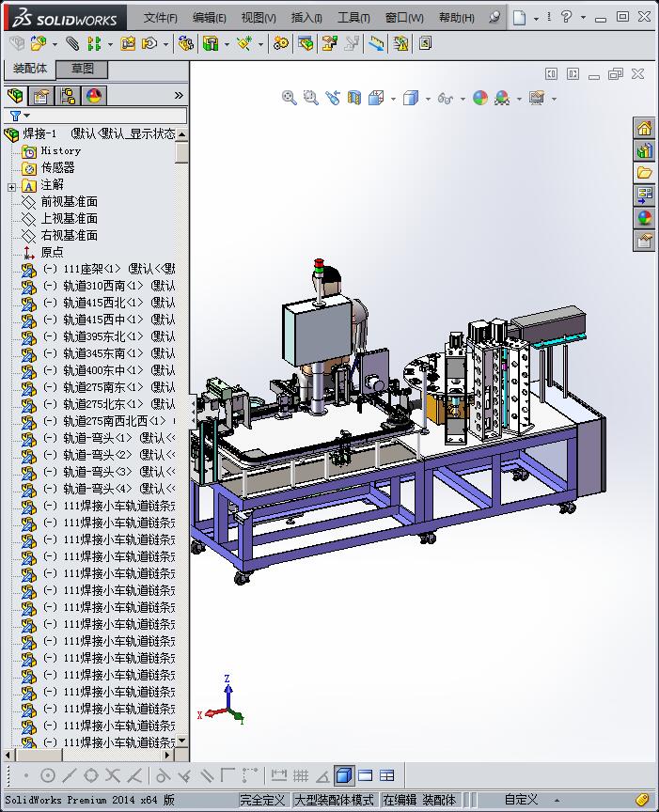Open the ConfigurationManager tab icon
The image size is (659, 812).
(x=68, y=96)
